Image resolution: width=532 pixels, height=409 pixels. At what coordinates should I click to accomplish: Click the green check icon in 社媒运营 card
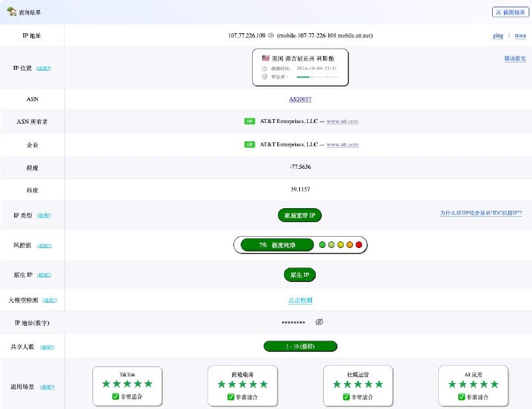(346, 396)
